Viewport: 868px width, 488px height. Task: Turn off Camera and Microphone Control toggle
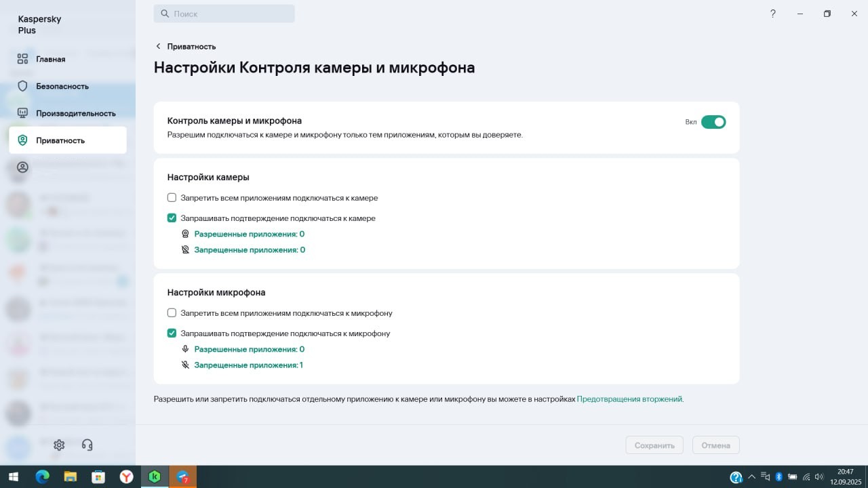coord(713,122)
